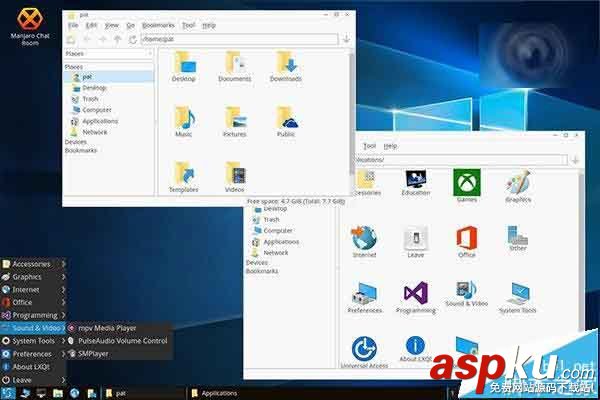Viewport: 600px width, 400px height.
Task: Open the Public folder
Action: pyautogui.click(x=286, y=122)
